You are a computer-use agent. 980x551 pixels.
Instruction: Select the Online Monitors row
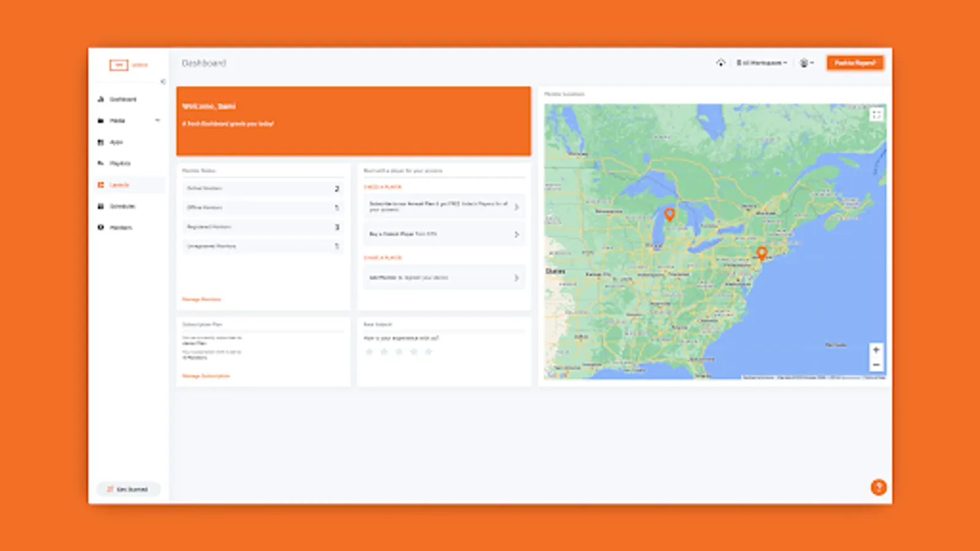pos(263,189)
